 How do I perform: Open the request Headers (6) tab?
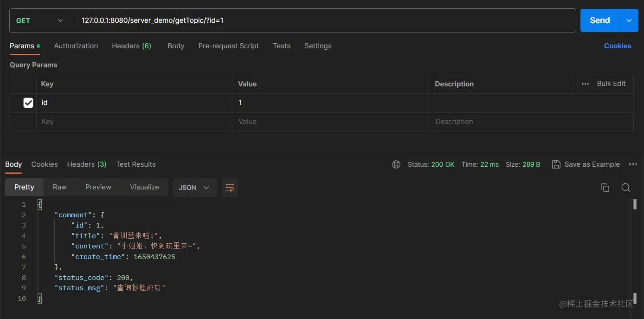pos(131,46)
